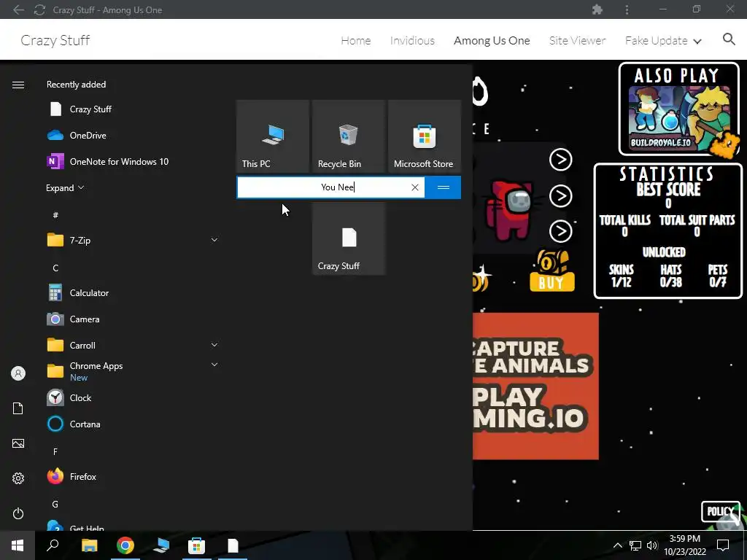Click the blue group drag handle button
The height and width of the screenshot is (560, 747).
(443, 187)
